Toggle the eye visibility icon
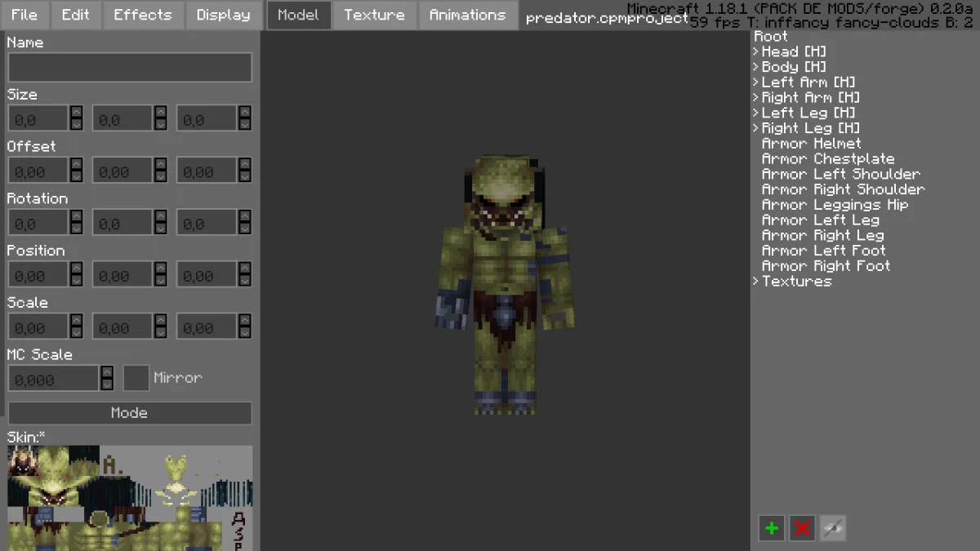The width and height of the screenshot is (980, 551). tap(833, 528)
